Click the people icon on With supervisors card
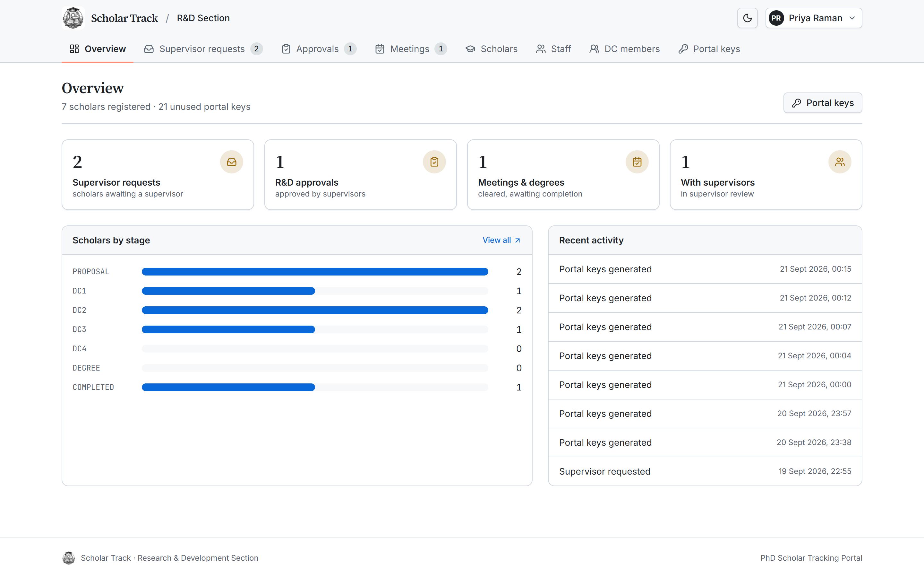924x578 pixels. pyautogui.click(x=840, y=162)
